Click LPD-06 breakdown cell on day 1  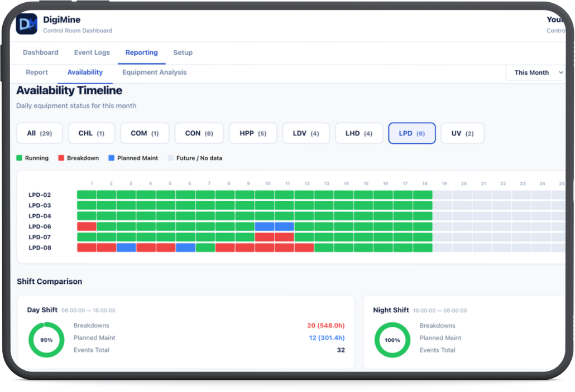[x=87, y=226]
